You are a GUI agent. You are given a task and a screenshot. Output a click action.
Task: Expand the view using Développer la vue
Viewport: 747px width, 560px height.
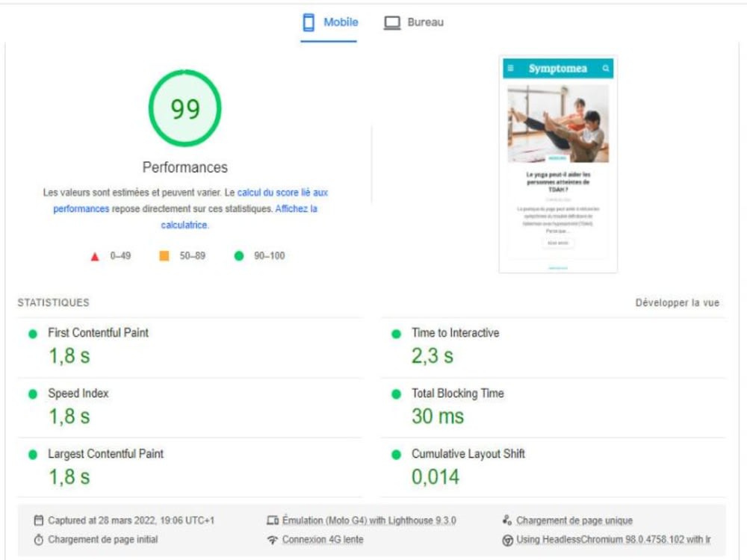pos(676,302)
